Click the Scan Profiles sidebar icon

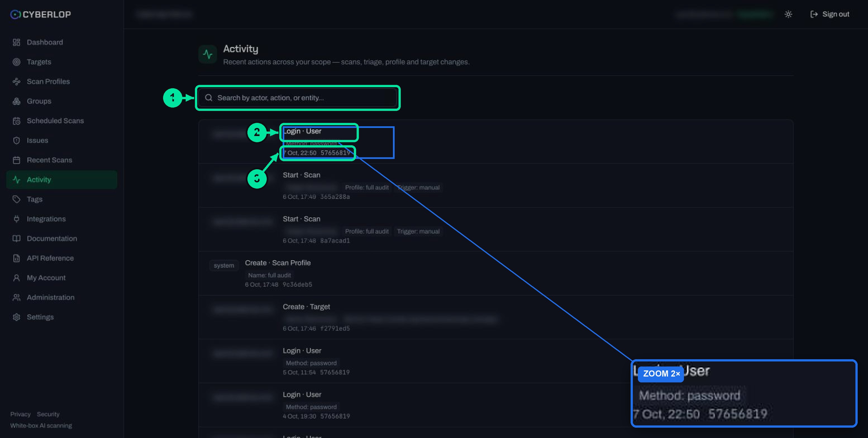pyautogui.click(x=16, y=82)
